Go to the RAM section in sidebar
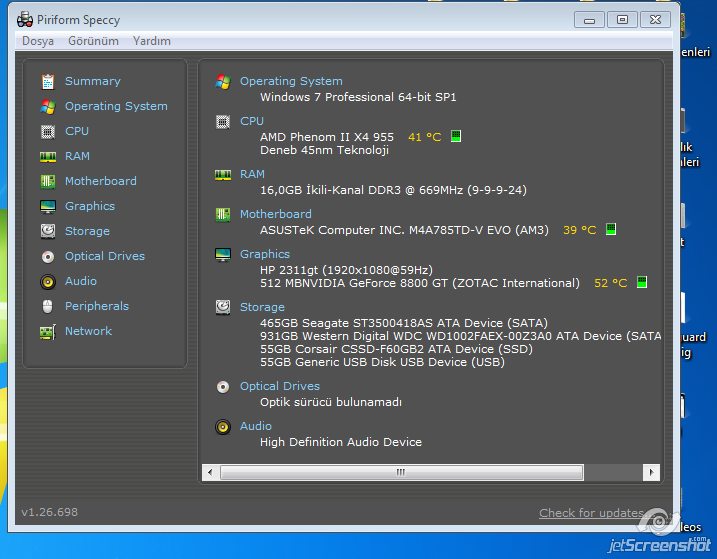Image resolution: width=717 pixels, height=559 pixels. pos(77,156)
